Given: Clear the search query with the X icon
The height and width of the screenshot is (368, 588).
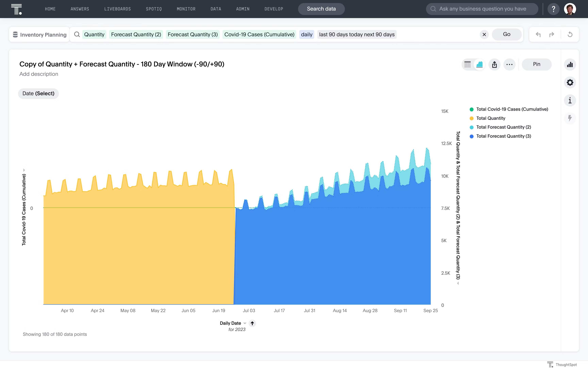Looking at the screenshot, I should pos(484,35).
